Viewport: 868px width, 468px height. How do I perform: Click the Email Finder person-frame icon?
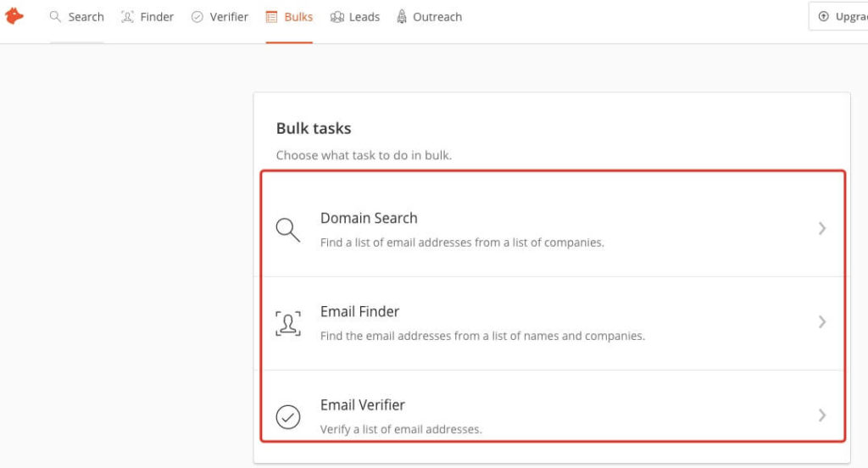click(x=288, y=324)
